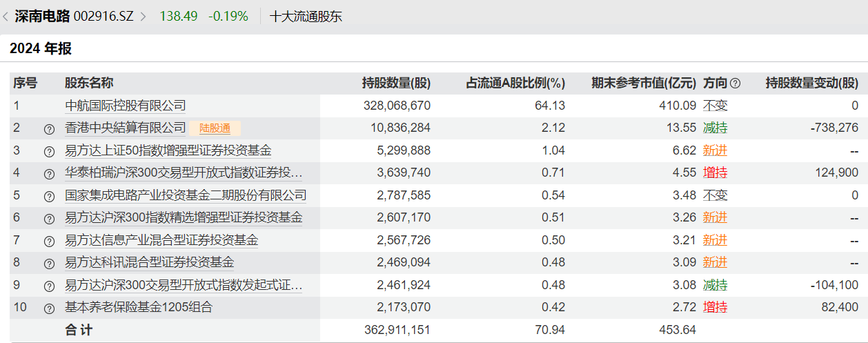Click the 陆股通 tag

pyautogui.click(x=215, y=128)
